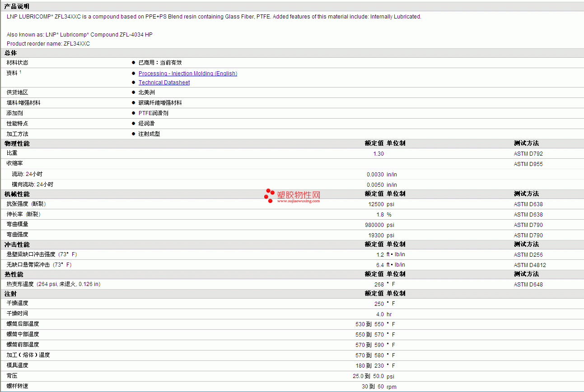
Task: Click the 加工（熔体）温度 row label
Action: click(28, 355)
